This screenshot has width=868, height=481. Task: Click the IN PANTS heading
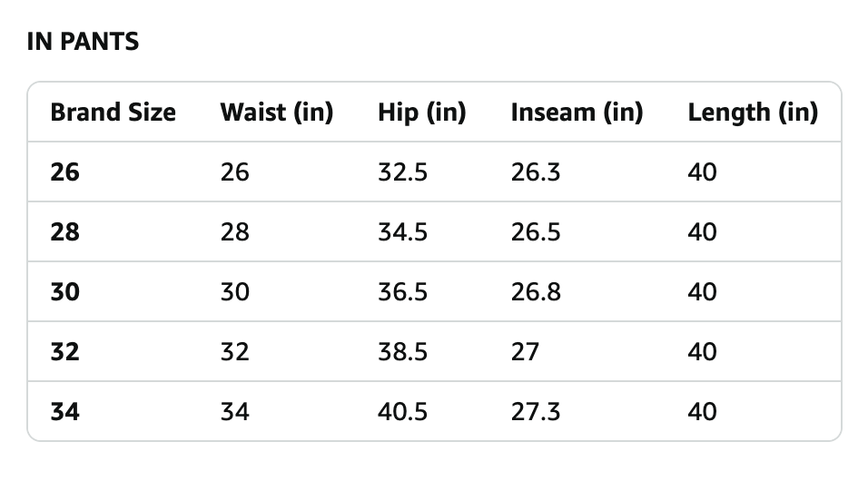click(x=83, y=42)
